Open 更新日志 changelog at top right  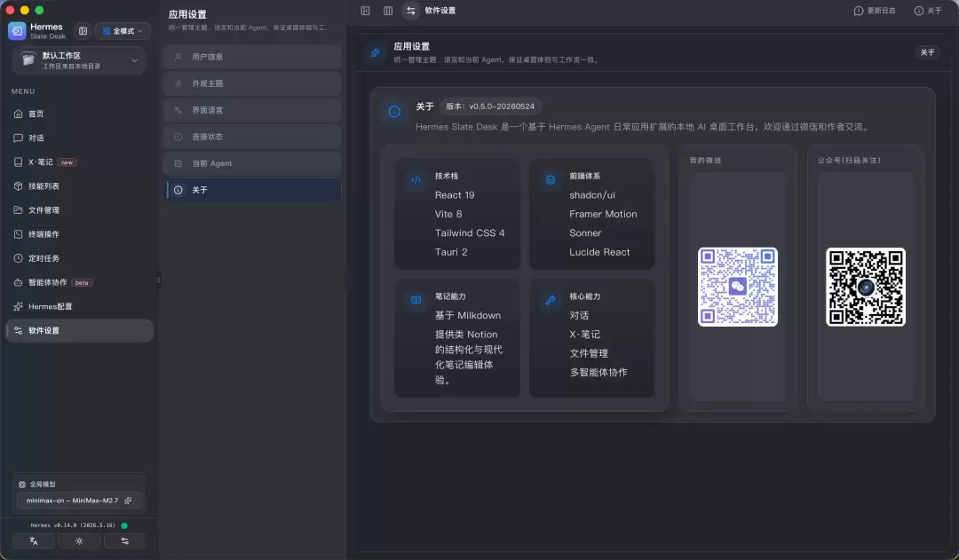875,11
